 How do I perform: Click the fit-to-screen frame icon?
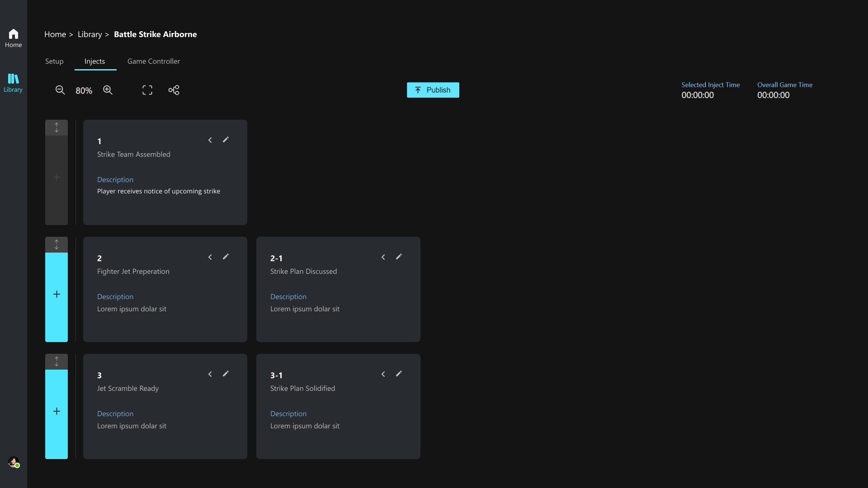147,90
